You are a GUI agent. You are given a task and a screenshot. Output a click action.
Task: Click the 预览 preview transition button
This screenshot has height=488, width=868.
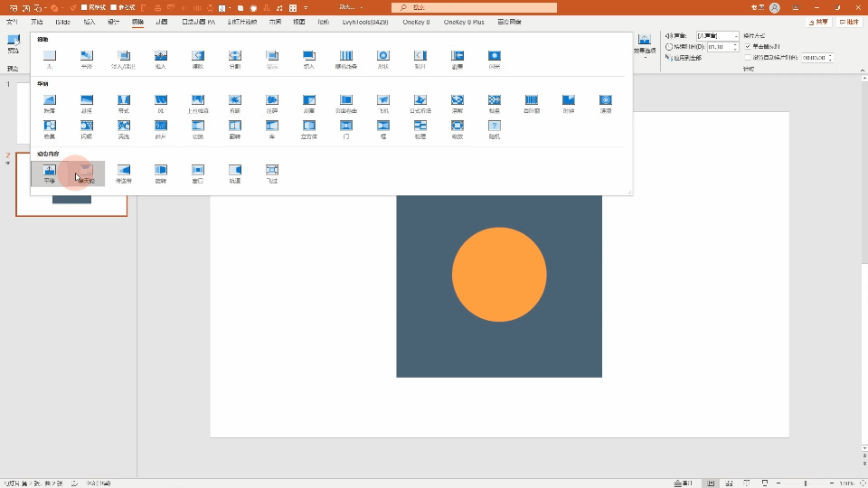pos(14,44)
